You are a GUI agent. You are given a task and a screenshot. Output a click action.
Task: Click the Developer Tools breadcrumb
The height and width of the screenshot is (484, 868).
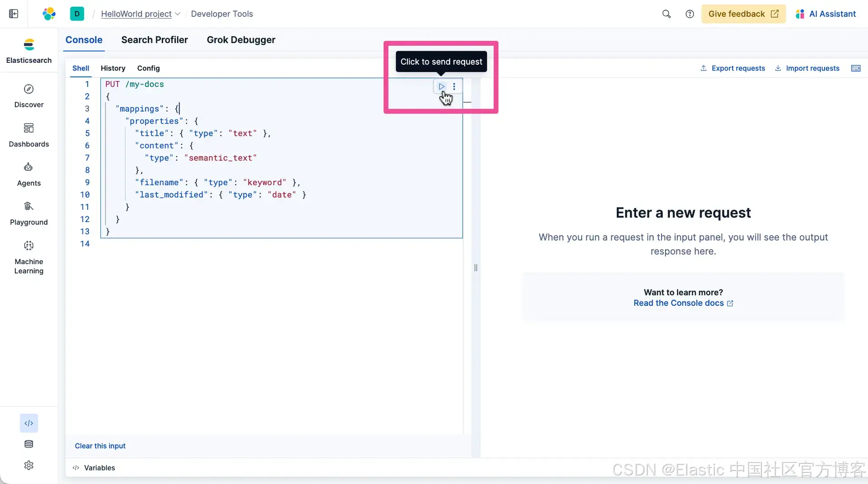(x=222, y=14)
